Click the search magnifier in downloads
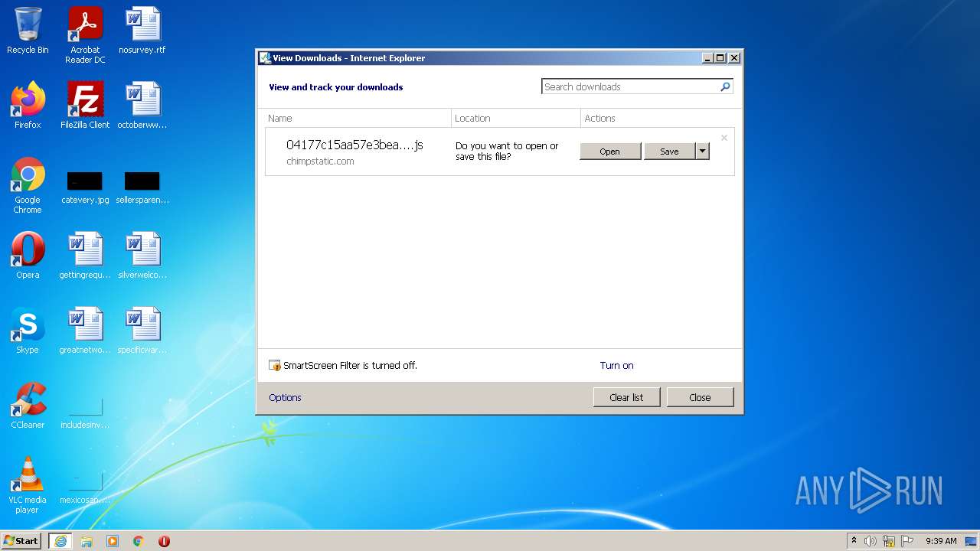 [725, 86]
